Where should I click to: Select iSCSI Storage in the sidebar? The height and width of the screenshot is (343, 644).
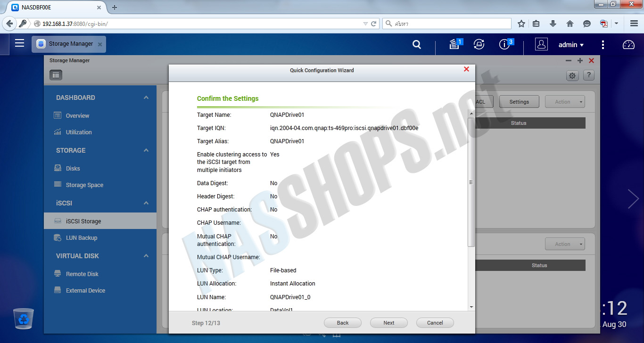tap(100, 221)
